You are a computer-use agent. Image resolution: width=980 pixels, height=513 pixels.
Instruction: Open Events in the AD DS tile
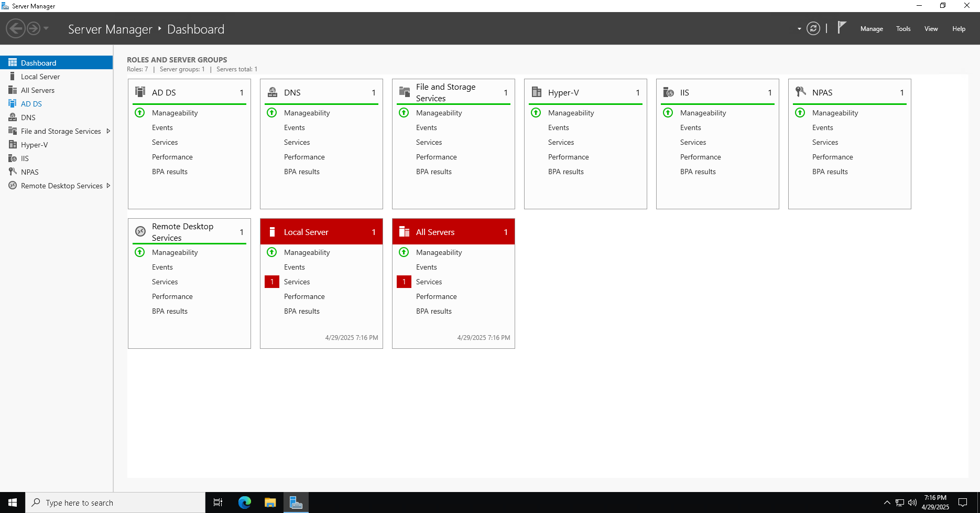coord(162,127)
